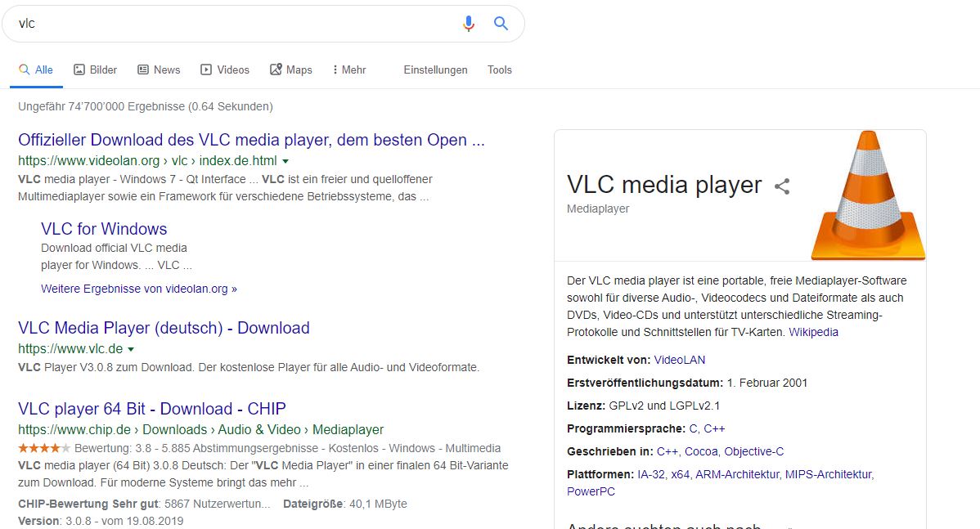
Task: Expand the Mehr menu
Action: [349, 70]
